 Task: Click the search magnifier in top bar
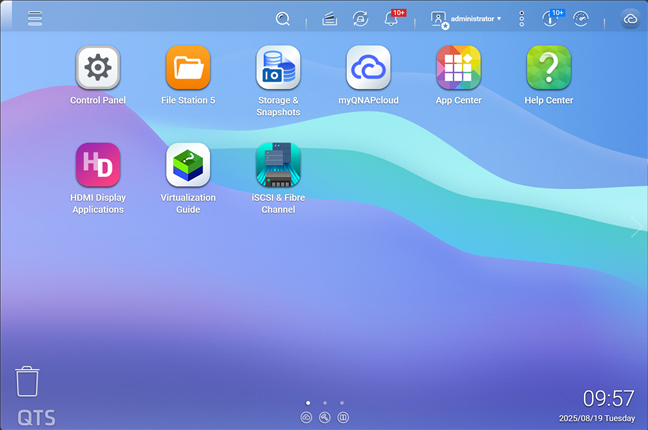[283, 18]
